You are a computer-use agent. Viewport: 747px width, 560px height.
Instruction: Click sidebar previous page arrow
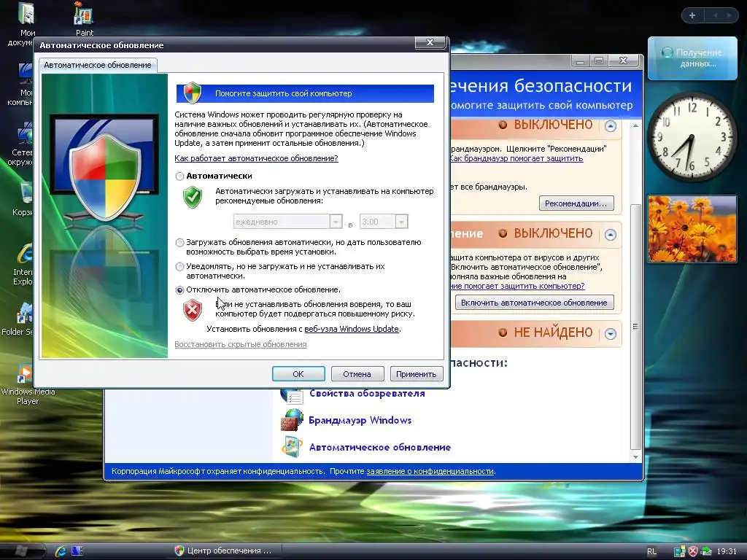pyautogui.click(x=716, y=15)
